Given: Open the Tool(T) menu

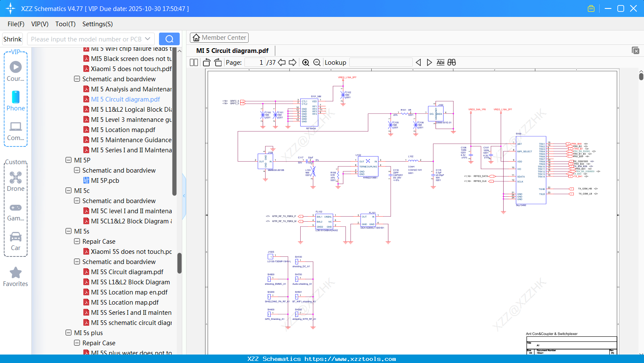Looking at the screenshot, I should (65, 24).
